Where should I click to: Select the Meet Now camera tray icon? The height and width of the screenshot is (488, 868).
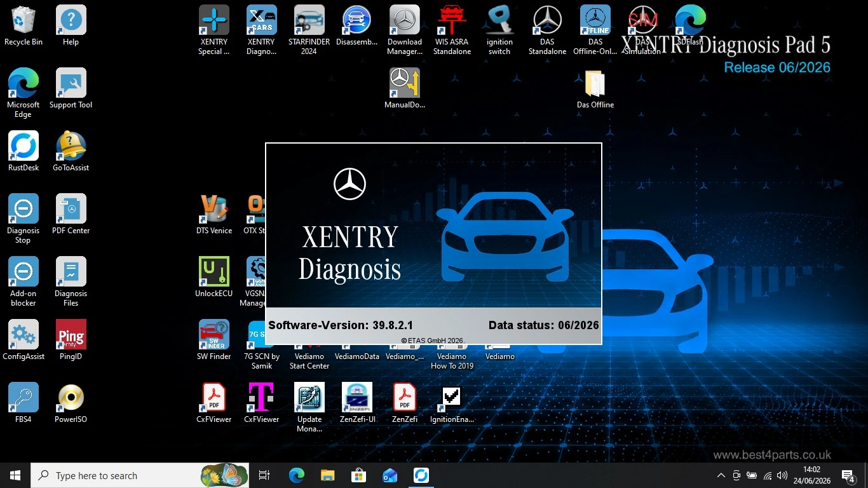736,475
